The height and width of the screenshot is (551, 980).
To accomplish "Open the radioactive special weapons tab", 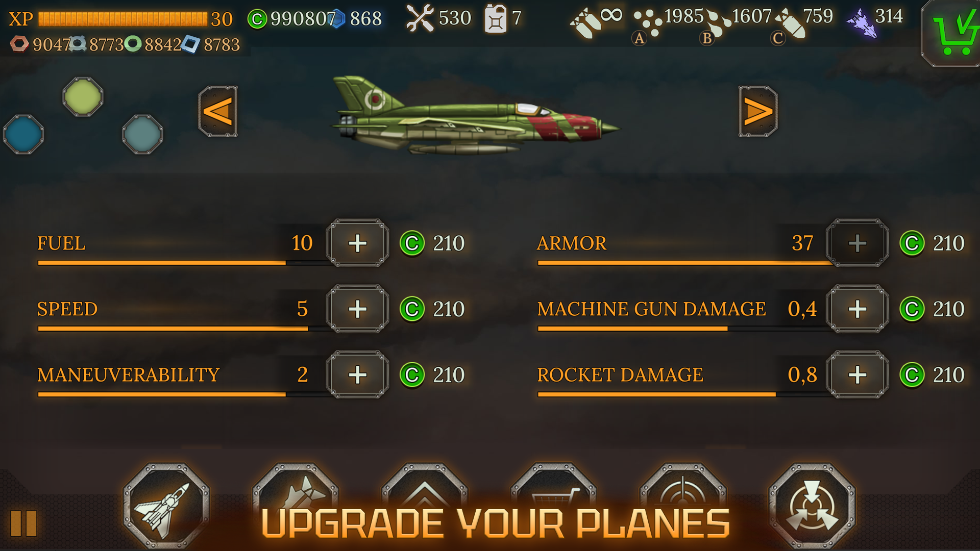I will pyautogui.click(x=812, y=506).
